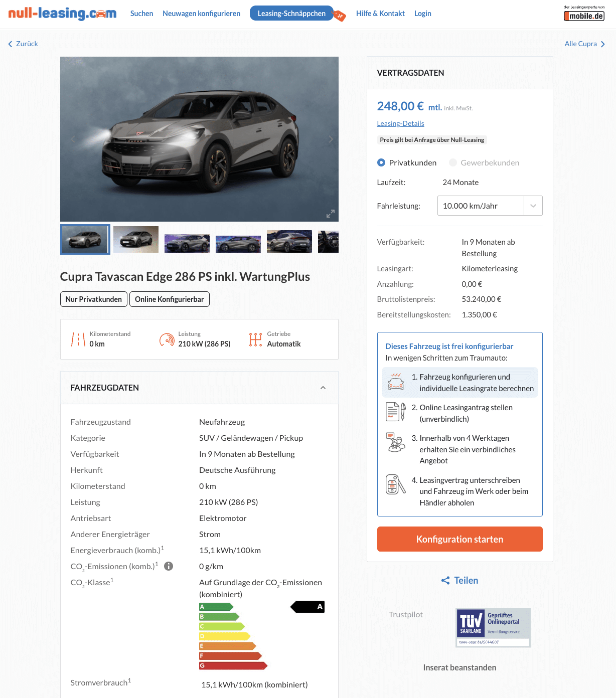Screen dimensions: 616x698
Task: Go back via Zurück link
Action: [x=23, y=44]
